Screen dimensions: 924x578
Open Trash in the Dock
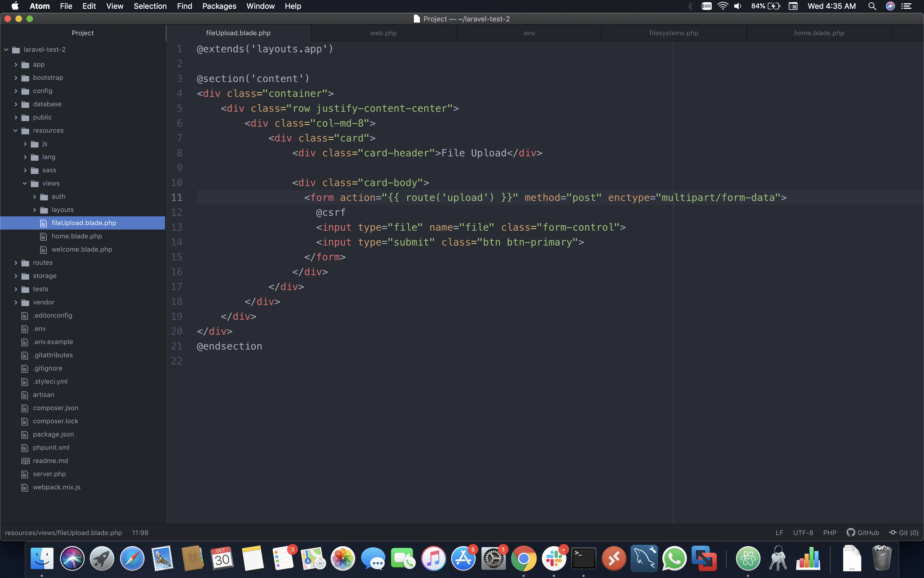tap(882, 558)
